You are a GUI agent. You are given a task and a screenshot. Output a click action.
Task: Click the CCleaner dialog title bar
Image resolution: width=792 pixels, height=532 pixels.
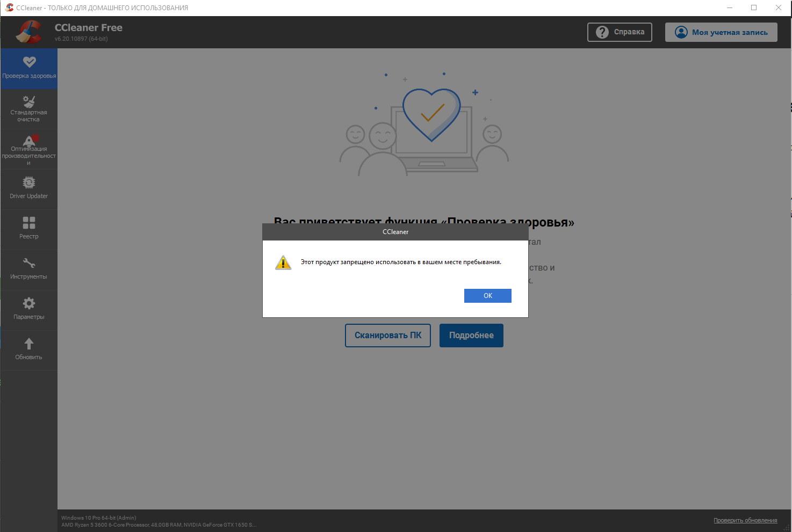point(395,232)
